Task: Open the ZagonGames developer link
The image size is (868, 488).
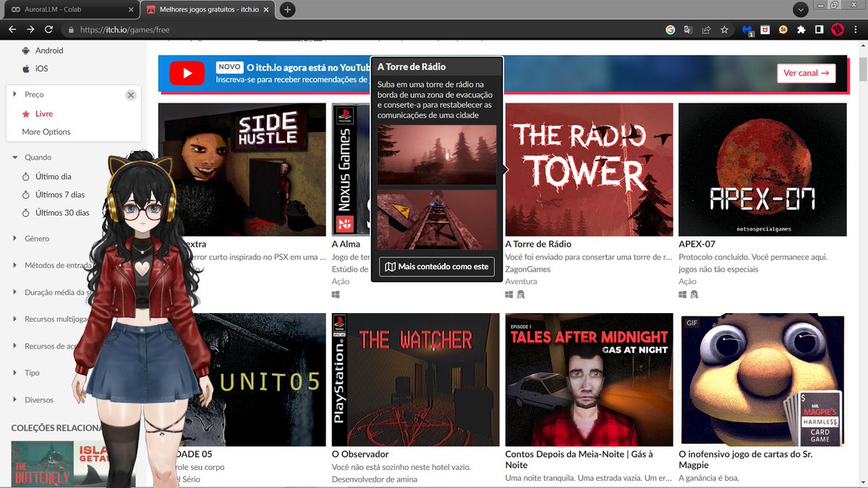Action: [528, 269]
